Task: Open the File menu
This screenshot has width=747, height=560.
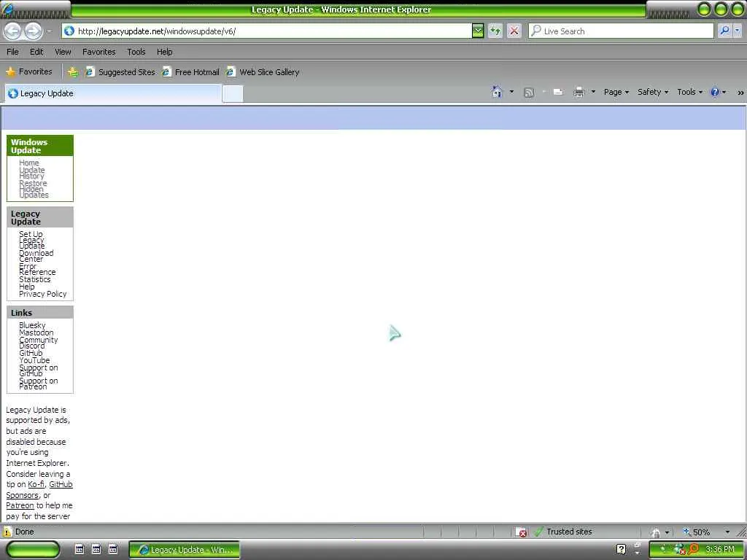Action: point(13,52)
